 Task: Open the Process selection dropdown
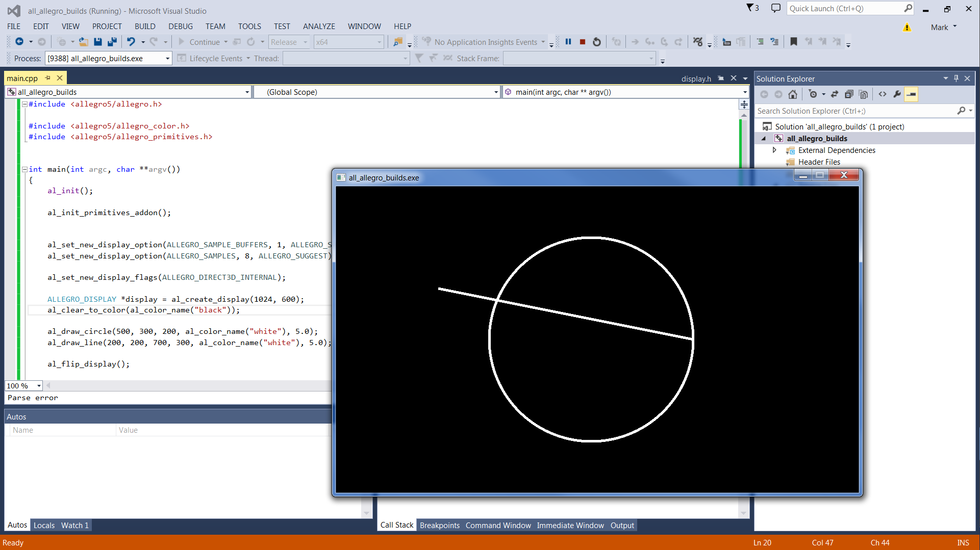point(167,59)
